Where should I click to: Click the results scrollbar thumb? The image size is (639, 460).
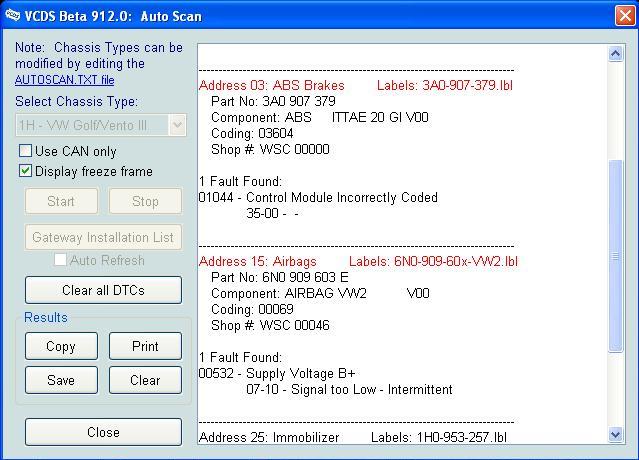(615, 255)
